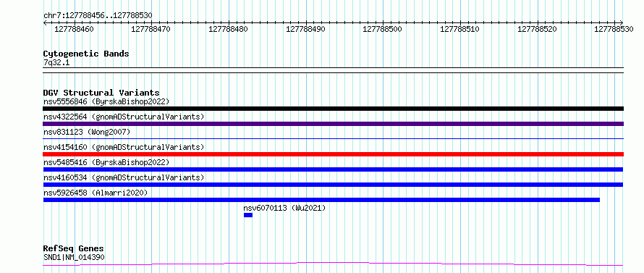Open variant nsv5485416 (ByrskaBishop2022) label
This screenshot has height=273, width=644.
click(x=106, y=162)
